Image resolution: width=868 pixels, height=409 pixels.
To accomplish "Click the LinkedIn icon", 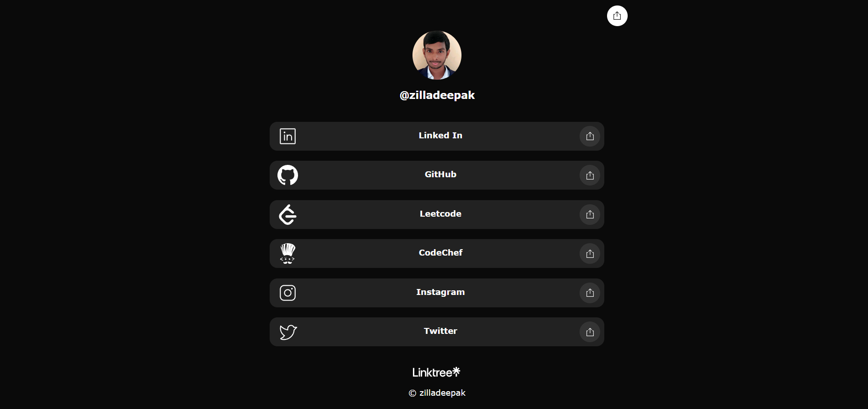I will click(288, 136).
